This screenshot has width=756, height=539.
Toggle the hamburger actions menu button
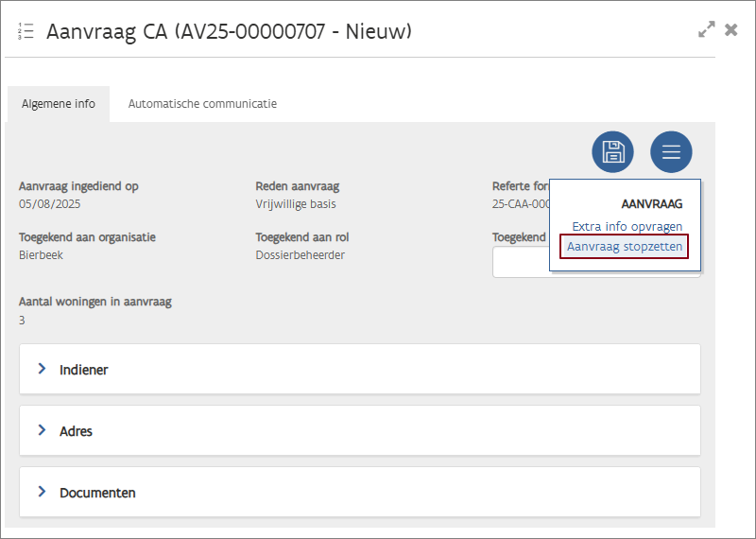point(671,151)
